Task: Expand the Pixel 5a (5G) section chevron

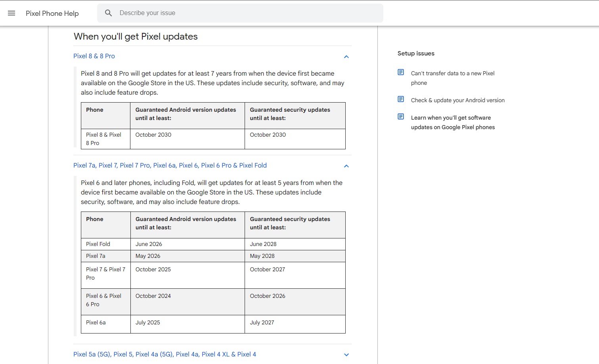Action: point(346,355)
